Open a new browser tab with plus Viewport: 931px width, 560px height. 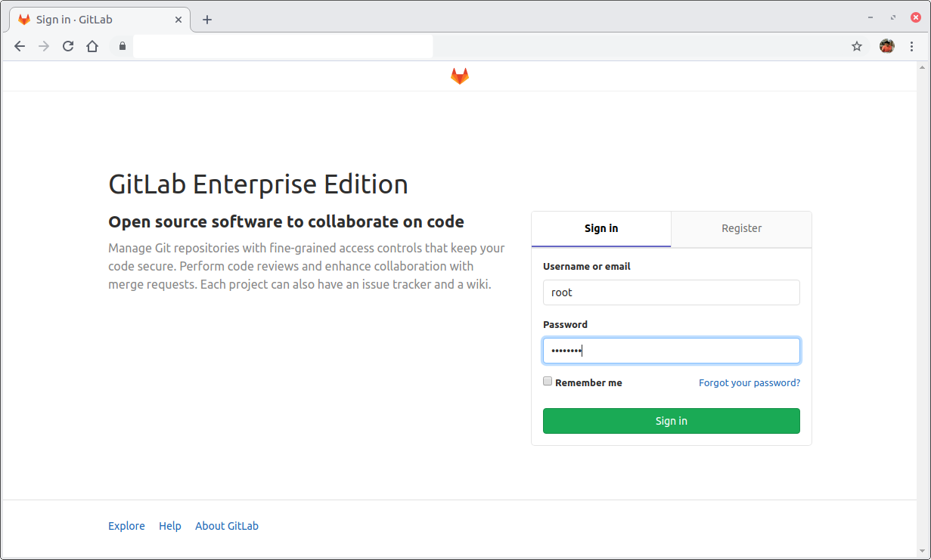[207, 20]
